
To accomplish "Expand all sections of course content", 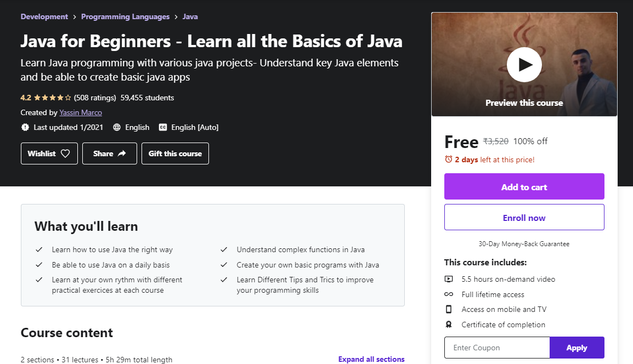I will click(371, 359).
